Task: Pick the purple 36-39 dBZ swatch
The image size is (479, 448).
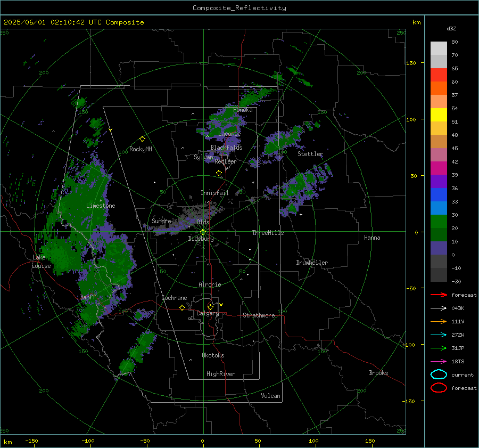Action: [439, 181]
